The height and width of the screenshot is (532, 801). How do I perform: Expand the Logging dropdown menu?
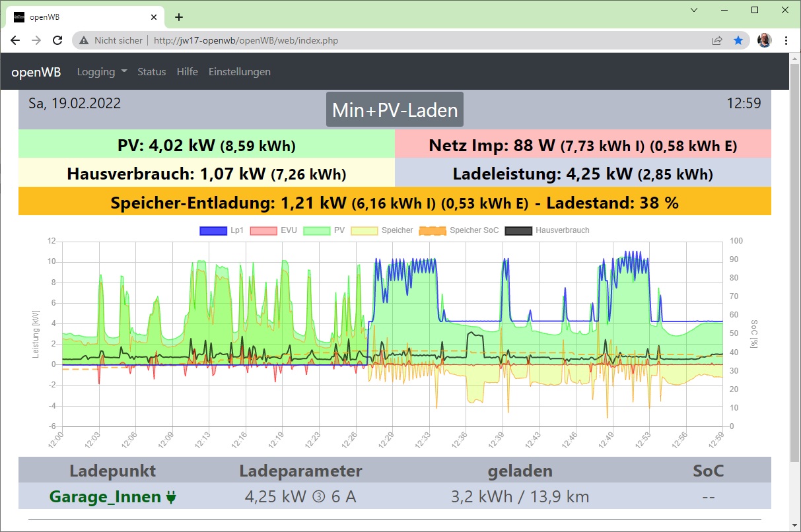[x=102, y=72]
